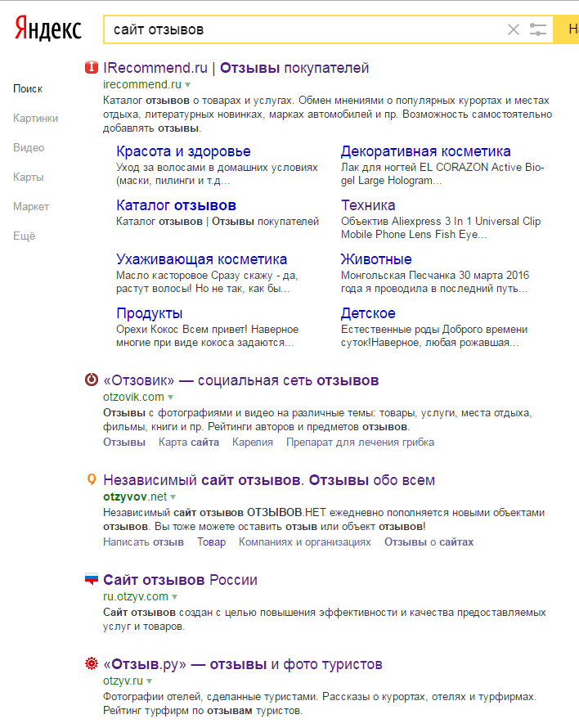
Task: Open the irecommend.ru green URL
Action: coord(142,84)
